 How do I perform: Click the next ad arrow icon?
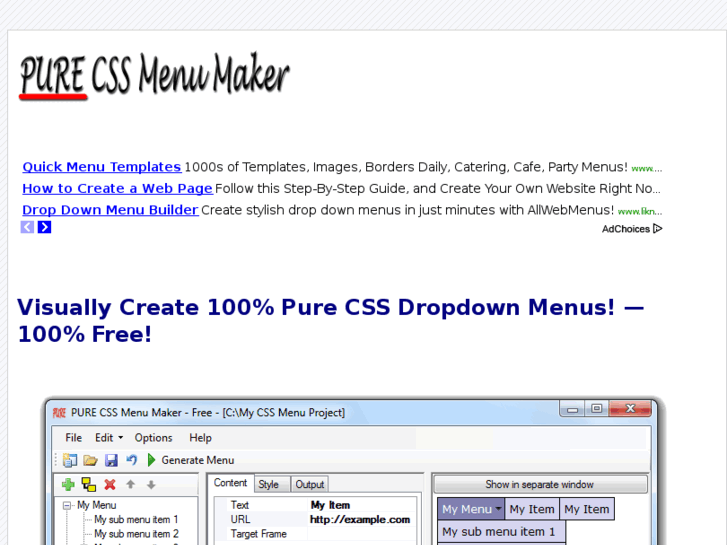(x=45, y=227)
